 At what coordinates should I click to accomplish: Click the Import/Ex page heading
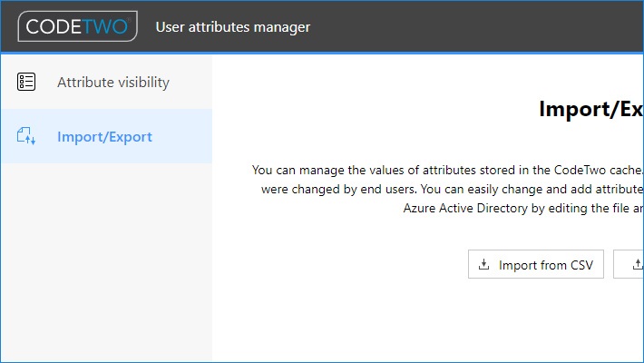(x=591, y=109)
